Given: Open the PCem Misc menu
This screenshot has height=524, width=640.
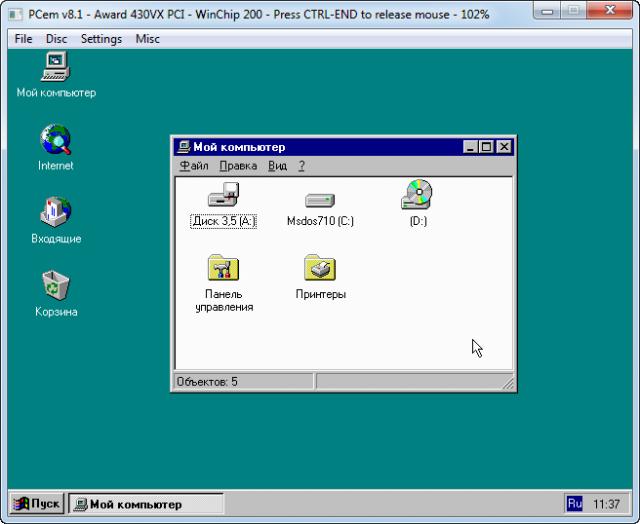Looking at the screenshot, I should (147, 39).
